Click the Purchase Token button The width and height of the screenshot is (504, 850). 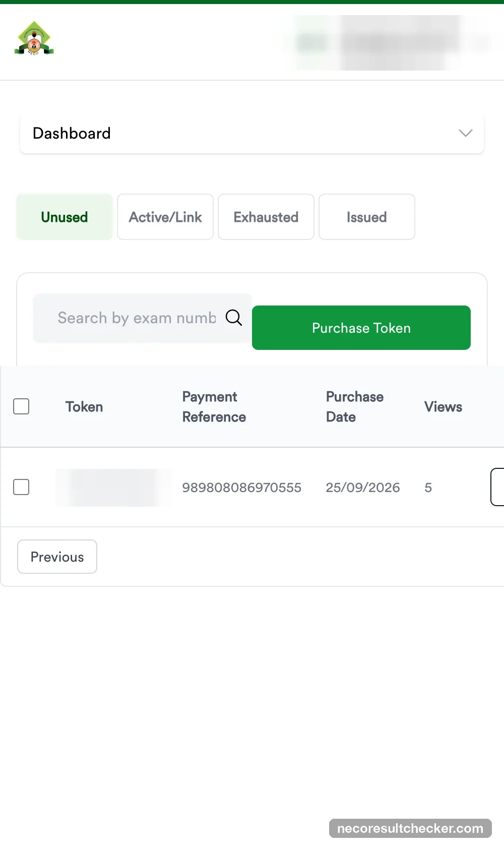click(x=361, y=328)
